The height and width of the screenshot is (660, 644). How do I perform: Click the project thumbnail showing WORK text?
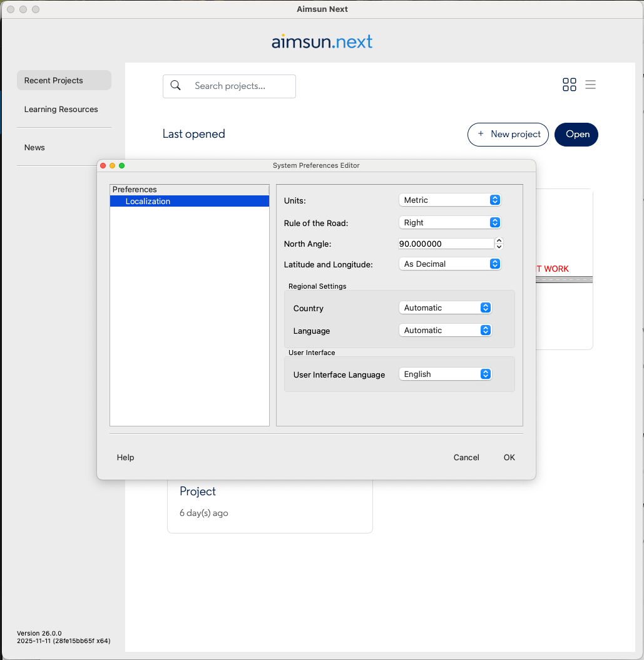(564, 269)
